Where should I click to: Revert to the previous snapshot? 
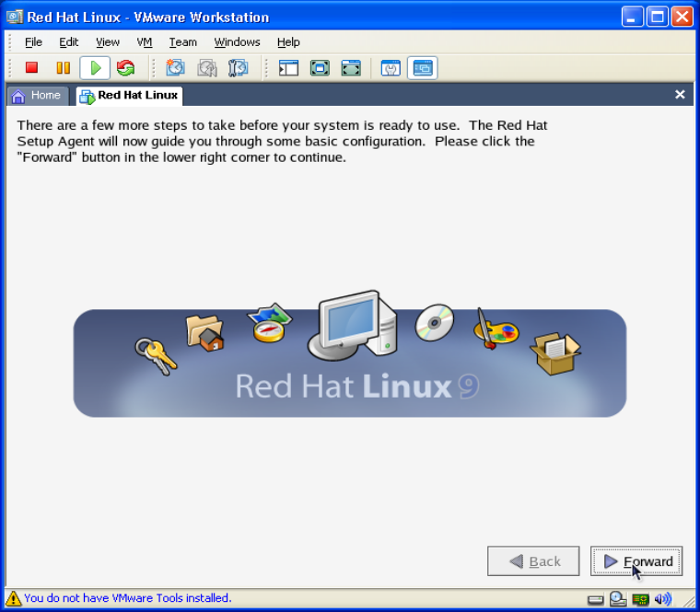(206, 67)
